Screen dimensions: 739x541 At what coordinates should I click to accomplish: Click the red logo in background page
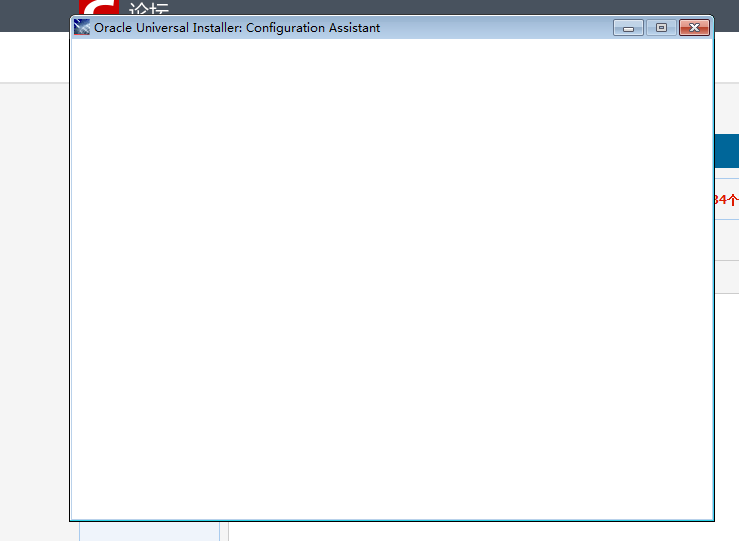click(x=99, y=8)
